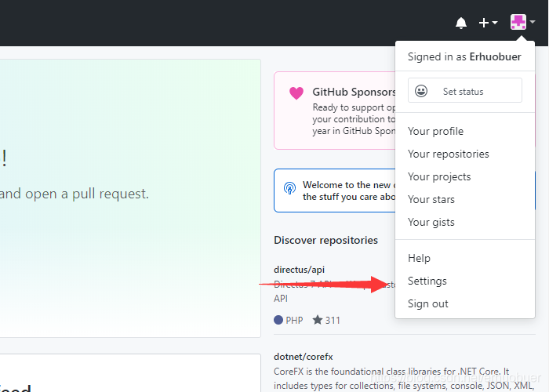Click the CoreFX description text

click(x=404, y=379)
